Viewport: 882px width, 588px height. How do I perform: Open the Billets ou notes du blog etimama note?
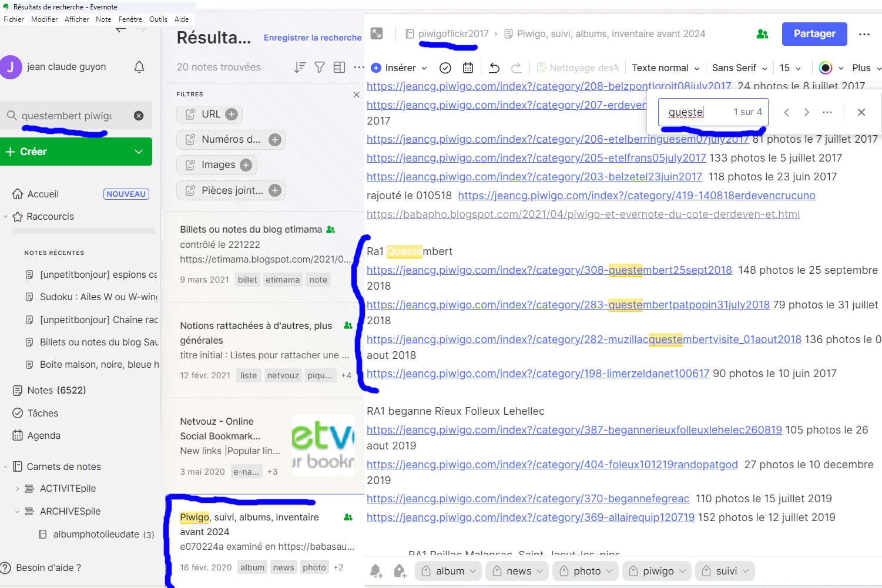tap(265, 257)
